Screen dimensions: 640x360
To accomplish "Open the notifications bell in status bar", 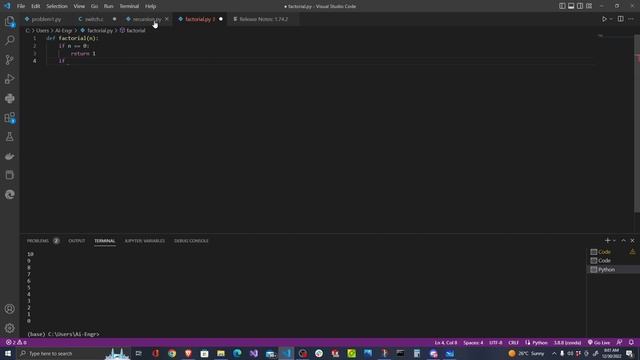I will (x=631, y=342).
